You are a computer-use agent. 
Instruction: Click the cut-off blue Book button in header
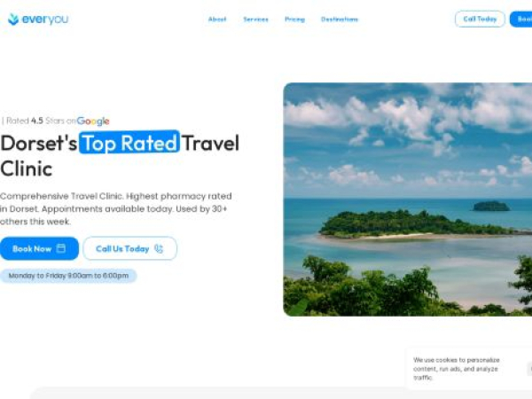(x=521, y=19)
